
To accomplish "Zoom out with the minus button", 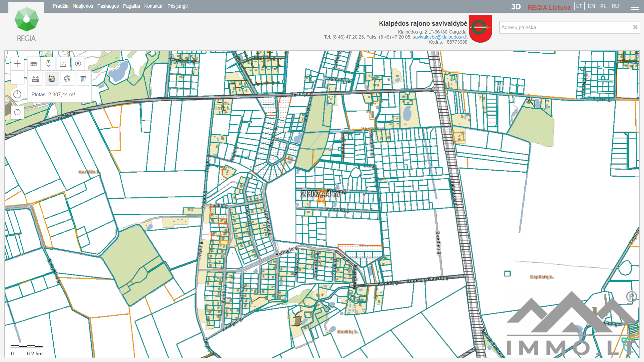I will click(17, 77).
